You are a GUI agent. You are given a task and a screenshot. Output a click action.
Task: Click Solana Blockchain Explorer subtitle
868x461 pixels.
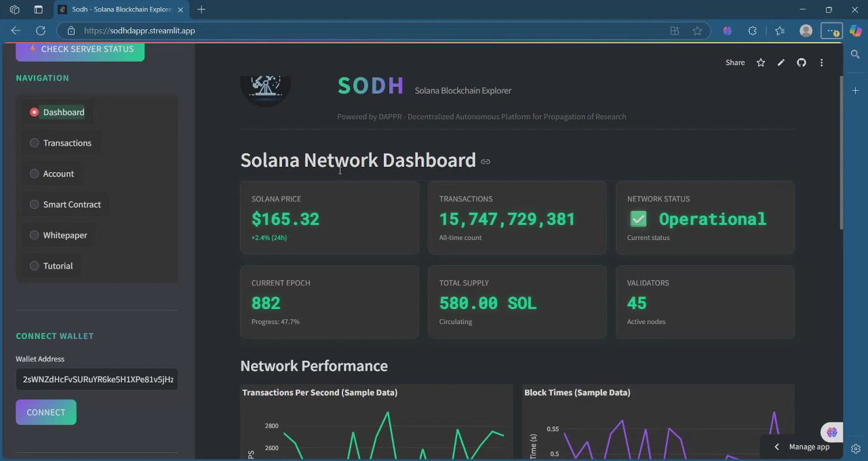coord(463,91)
